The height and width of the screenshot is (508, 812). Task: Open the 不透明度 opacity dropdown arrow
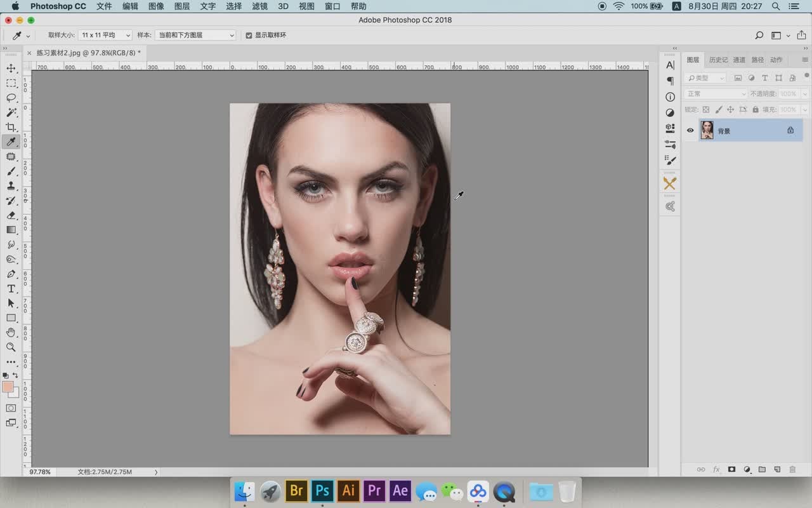pyautogui.click(x=805, y=93)
